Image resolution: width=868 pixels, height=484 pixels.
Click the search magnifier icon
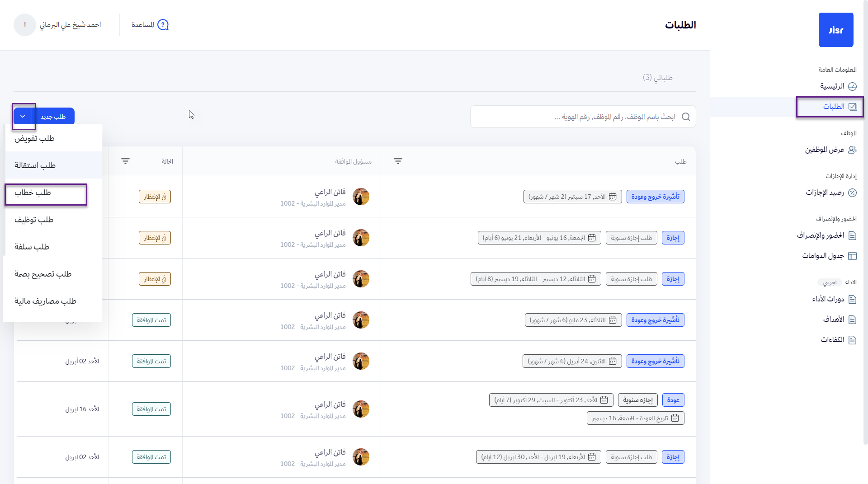point(686,117)
